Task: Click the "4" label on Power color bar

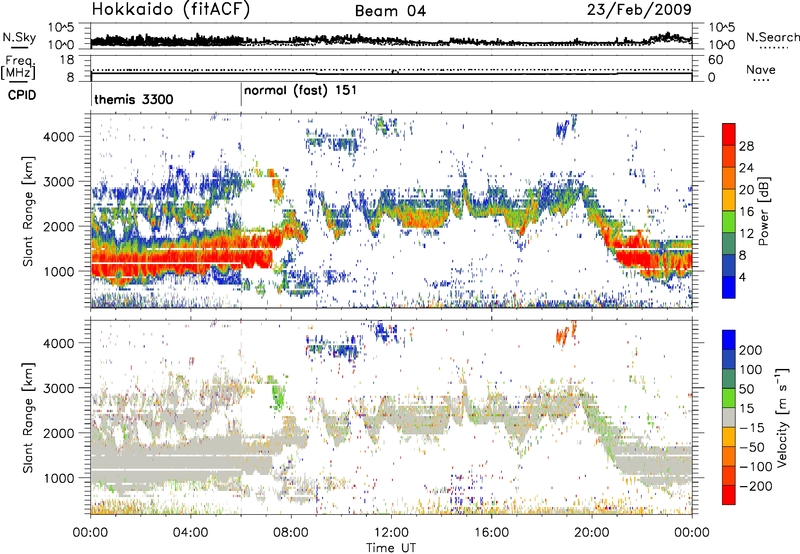Action: 743,277
